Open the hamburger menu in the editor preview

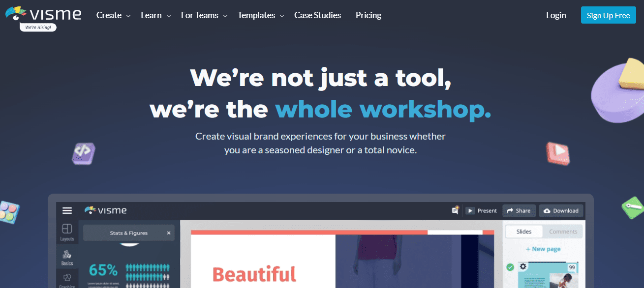67,210
